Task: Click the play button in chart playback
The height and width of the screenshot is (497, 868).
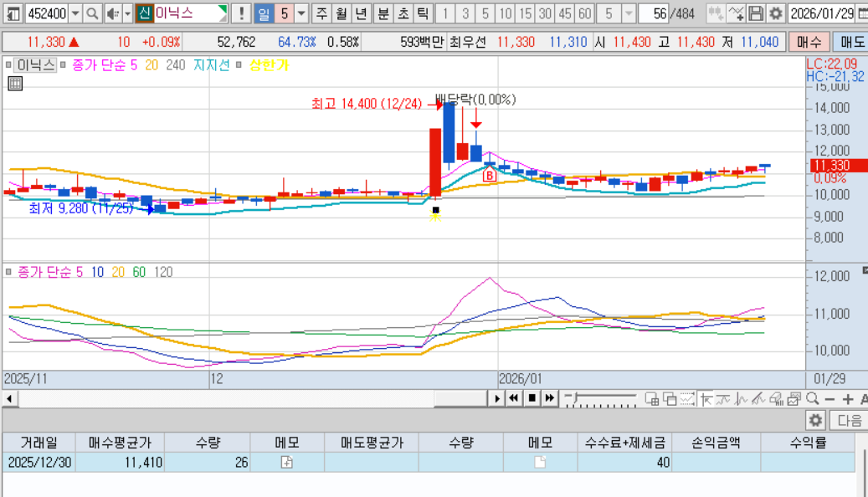Action: pos(496,398)
